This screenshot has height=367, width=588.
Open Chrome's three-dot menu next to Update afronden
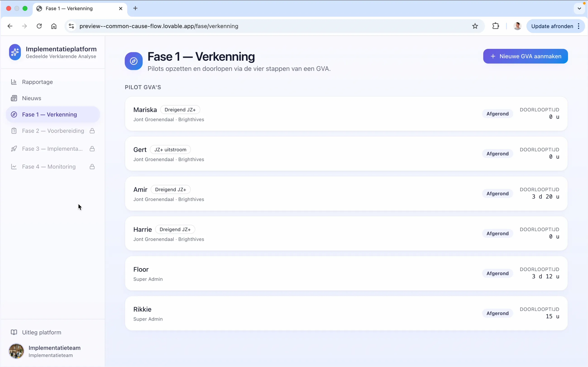579,26
